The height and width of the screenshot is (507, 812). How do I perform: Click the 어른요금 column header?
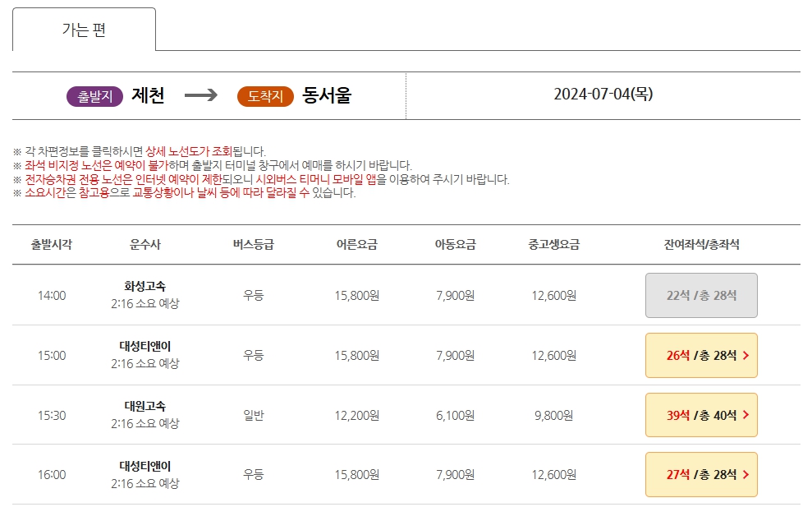(357, 244)
